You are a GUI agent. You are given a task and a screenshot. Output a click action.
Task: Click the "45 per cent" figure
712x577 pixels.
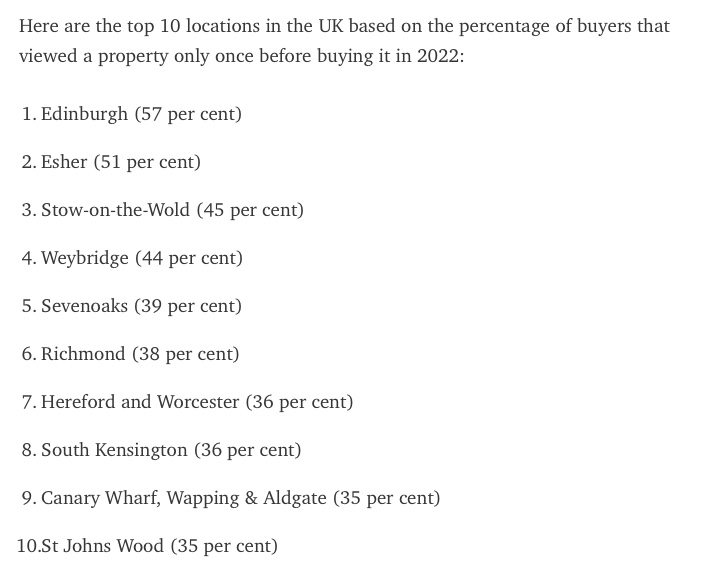[x=250, y=210]
